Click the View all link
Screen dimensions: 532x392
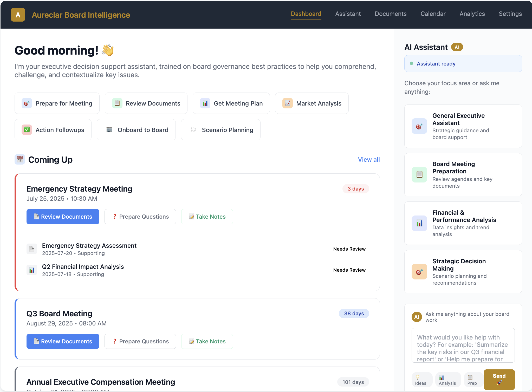[x=369, y=159]
